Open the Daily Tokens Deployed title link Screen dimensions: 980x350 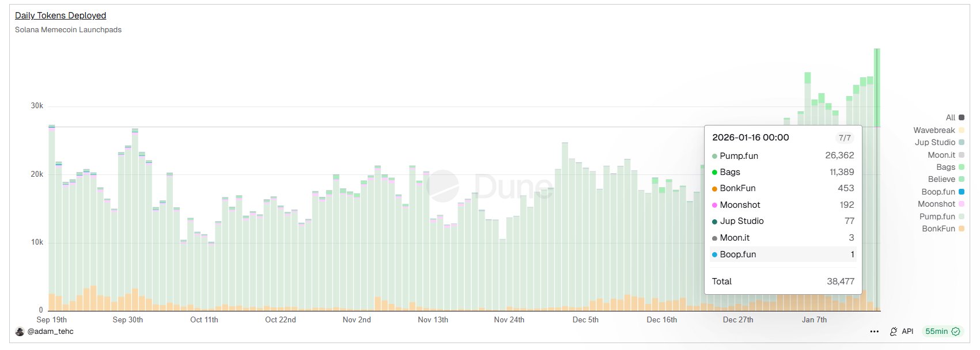coord(60,16)
